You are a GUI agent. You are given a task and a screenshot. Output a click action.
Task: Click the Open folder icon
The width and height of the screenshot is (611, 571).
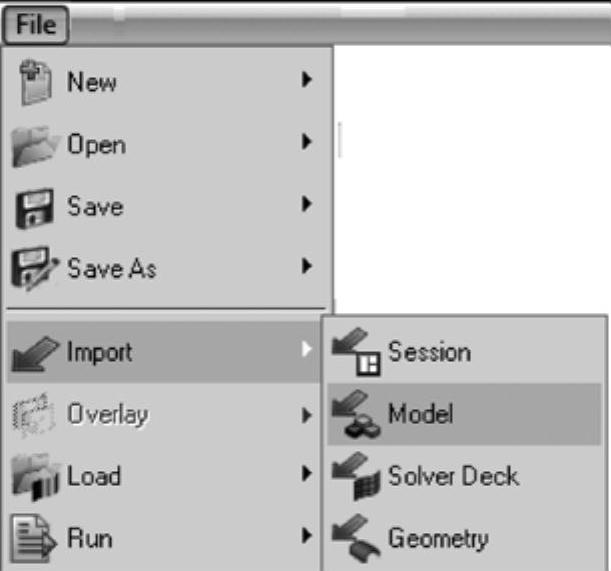pyautogui.click(x=35, y=146)
